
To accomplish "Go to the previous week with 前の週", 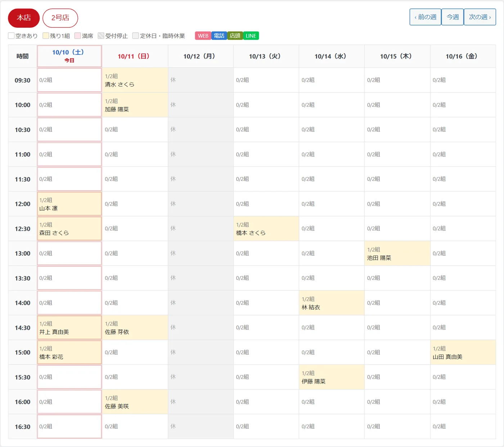I will pyautogui.click(x=425, y=17).
